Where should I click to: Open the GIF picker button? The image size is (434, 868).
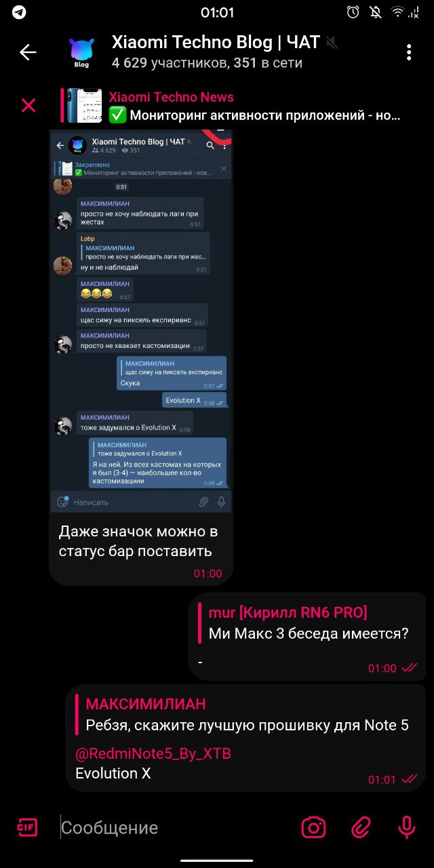click(x=27, y=827)
